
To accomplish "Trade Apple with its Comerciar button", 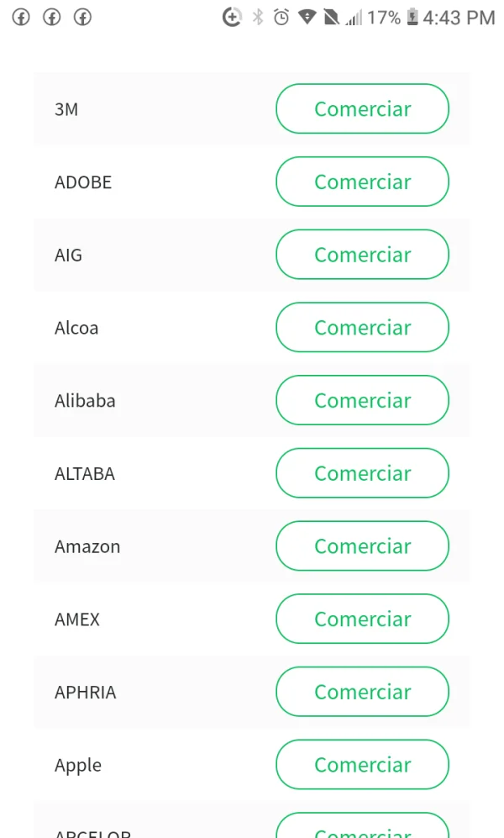I will tap(362, 765).
